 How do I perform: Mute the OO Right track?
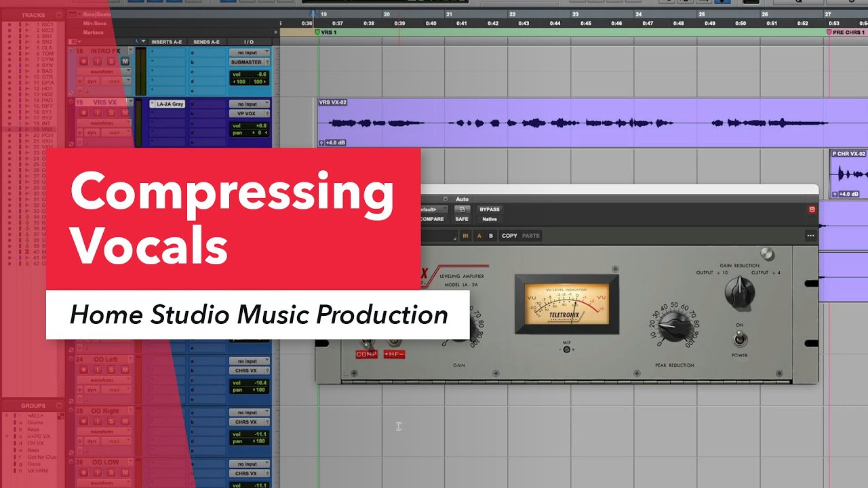click(x=125, y=422)
